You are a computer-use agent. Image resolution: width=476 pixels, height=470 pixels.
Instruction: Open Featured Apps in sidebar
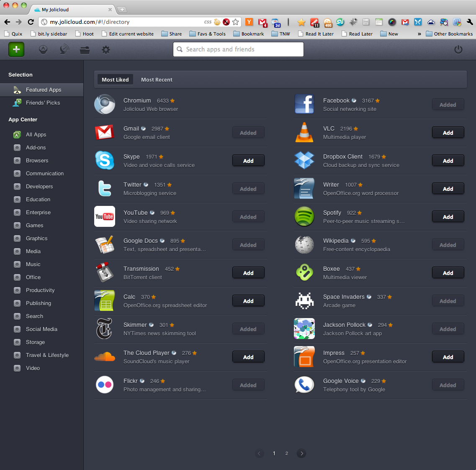coord(41,90)
